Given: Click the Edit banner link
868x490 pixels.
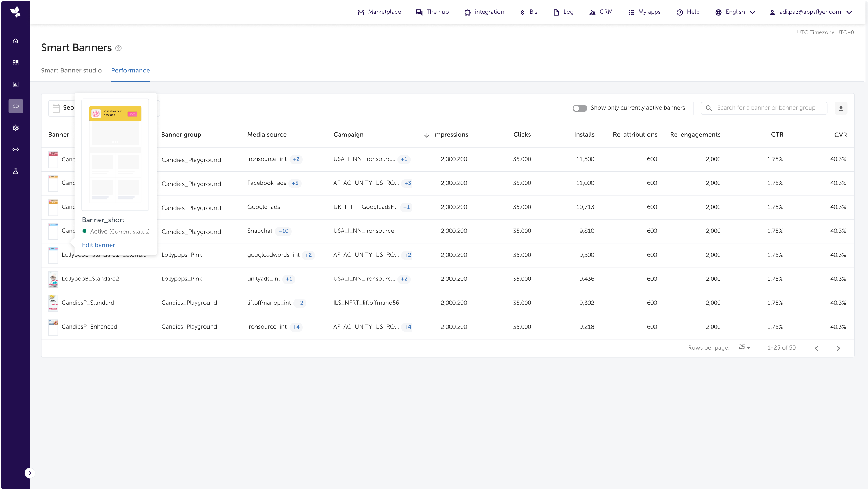Looking at the screenshot, I should [x=98, y=245].
